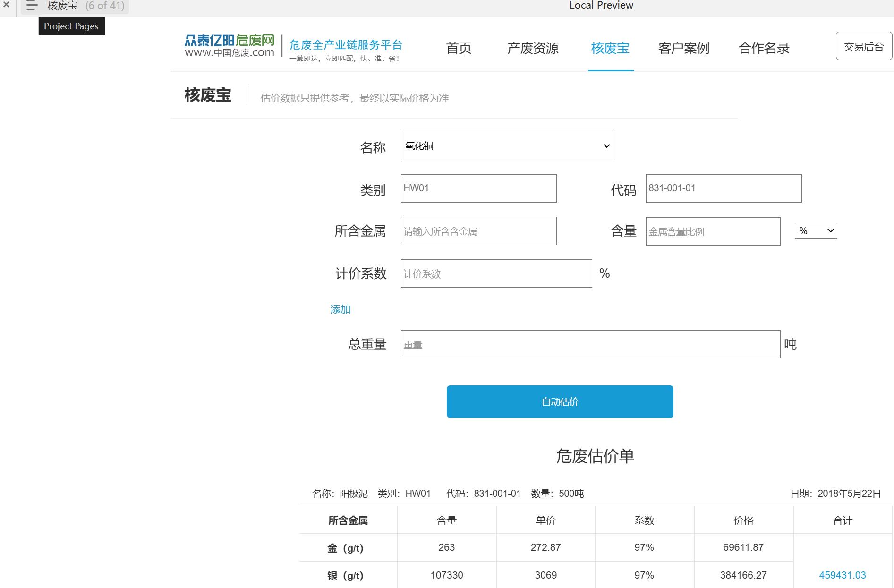Open the Project Pages hamburger menu icon
This screenshot has height=588, width=894.
32,6
